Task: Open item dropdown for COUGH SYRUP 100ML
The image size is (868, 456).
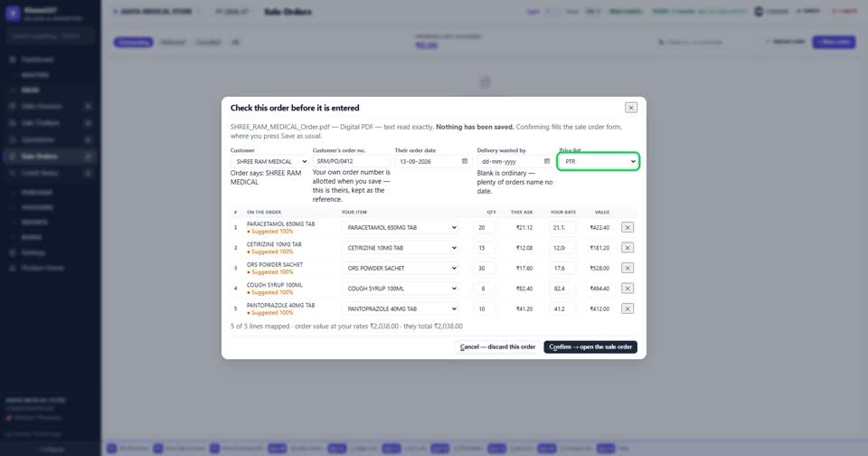Action: [401, 289]
